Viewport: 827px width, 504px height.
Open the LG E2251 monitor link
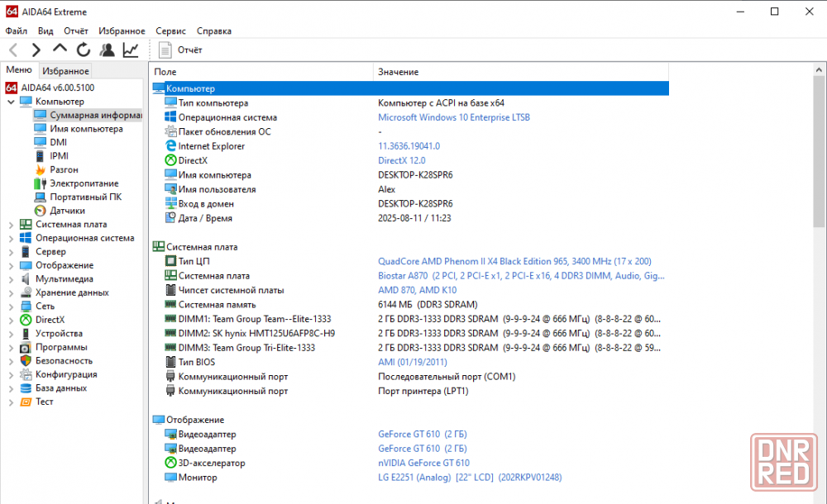tap(470, 478)
